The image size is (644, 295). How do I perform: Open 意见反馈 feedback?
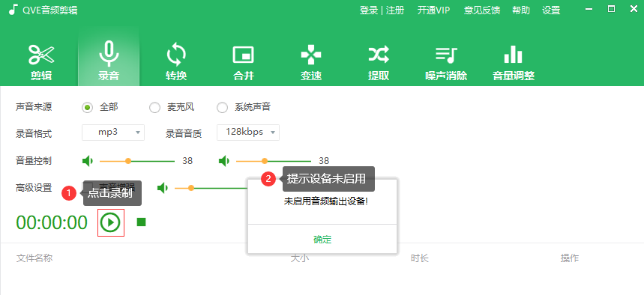point(482,10)
